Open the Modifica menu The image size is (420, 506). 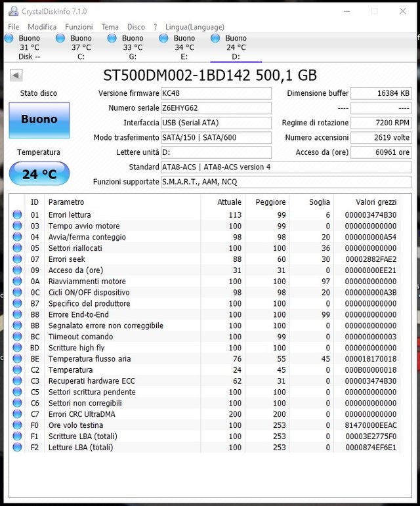[x=42, y=27]
